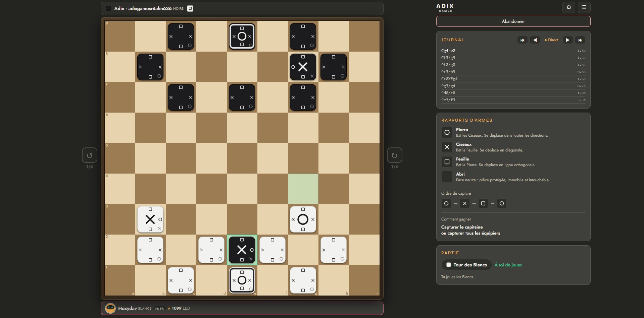Select the white stone piece on g3
Viewport: 644px width, 318px height.
click(x=303, y=219)
